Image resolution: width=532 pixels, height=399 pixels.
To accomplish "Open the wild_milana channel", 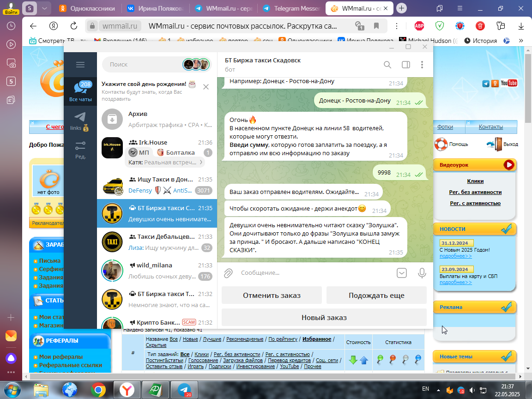I will [157, 271].
